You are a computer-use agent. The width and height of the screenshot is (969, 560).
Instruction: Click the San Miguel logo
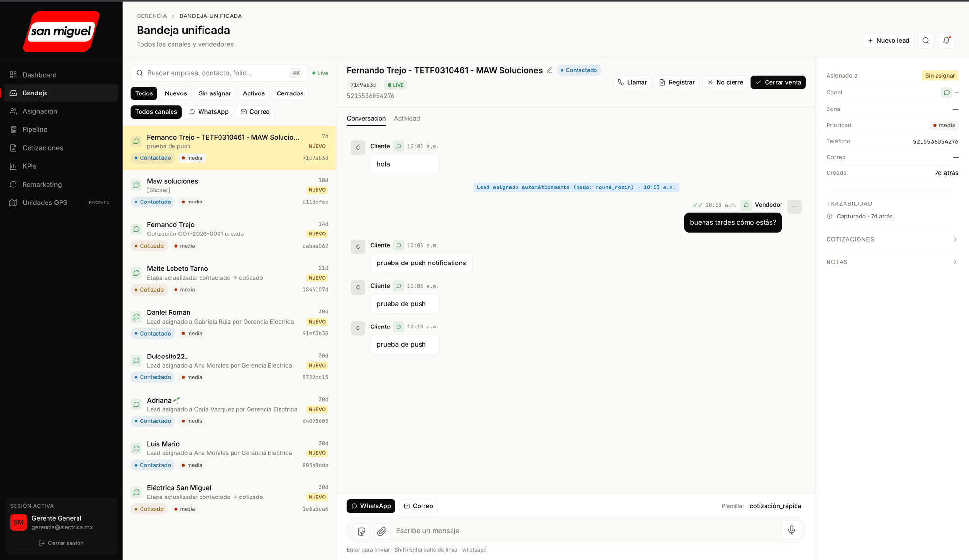tap(61, 31)
